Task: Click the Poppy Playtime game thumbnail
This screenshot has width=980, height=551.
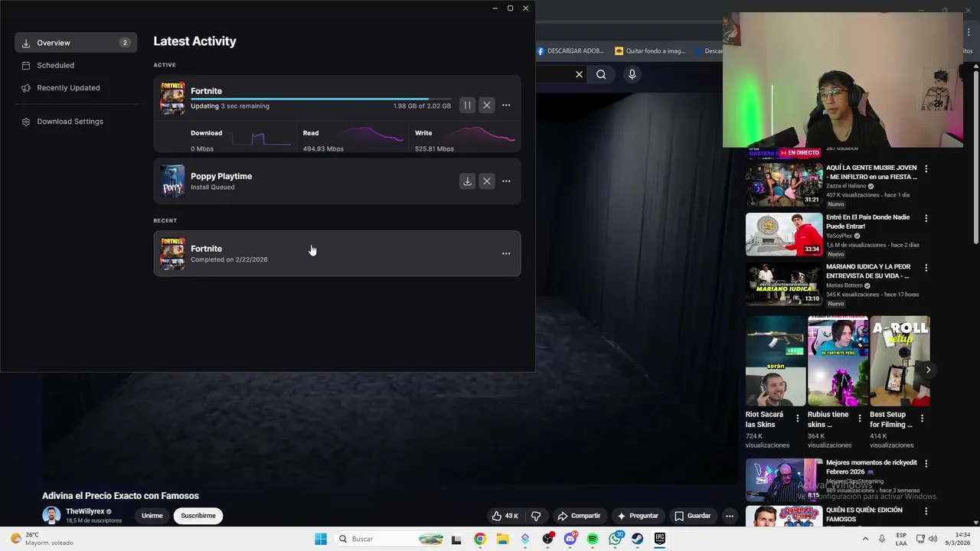Action: click(x=172, y=181)
